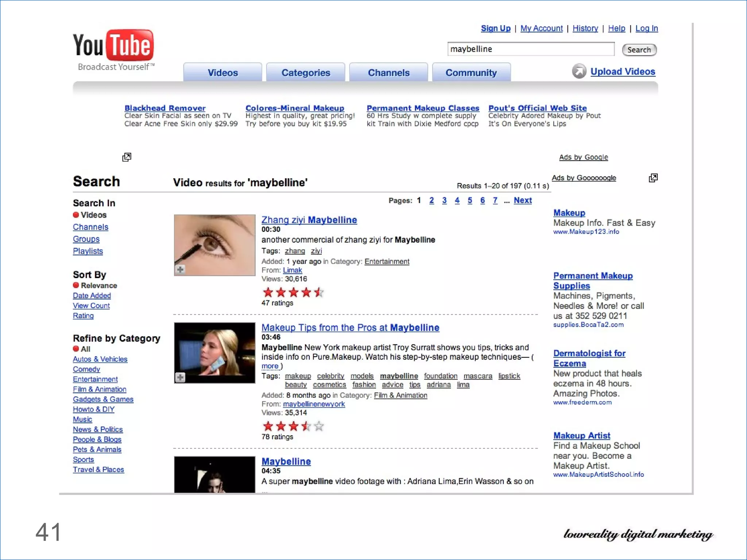
Task: Select All category radio option
Action: point(76,349)
